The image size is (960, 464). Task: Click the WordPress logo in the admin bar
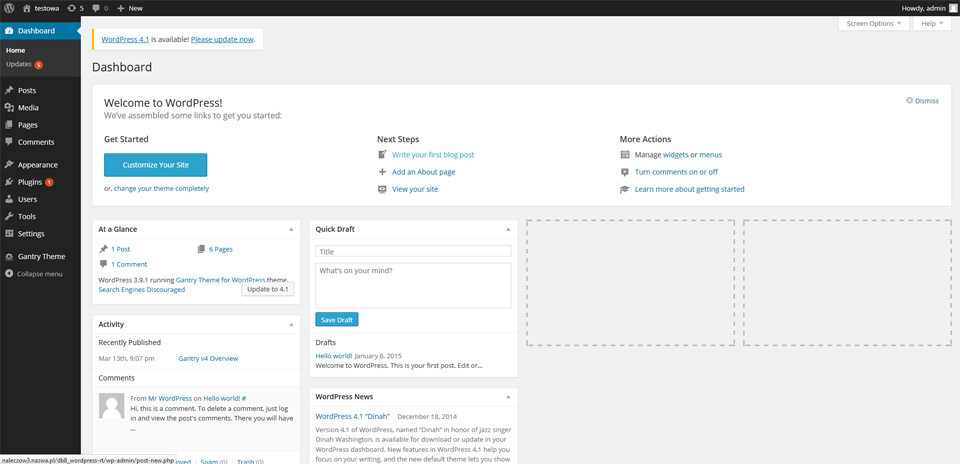pos(9,9)
